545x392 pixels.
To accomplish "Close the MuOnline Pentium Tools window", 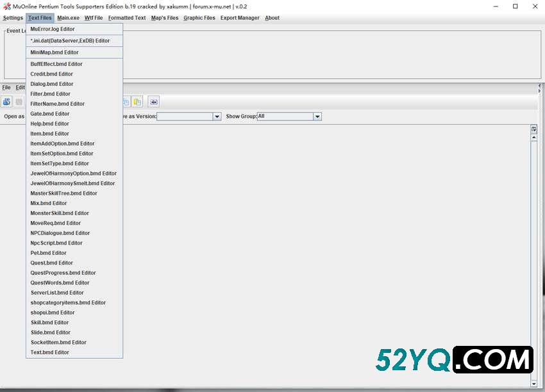I will (535, 6).
